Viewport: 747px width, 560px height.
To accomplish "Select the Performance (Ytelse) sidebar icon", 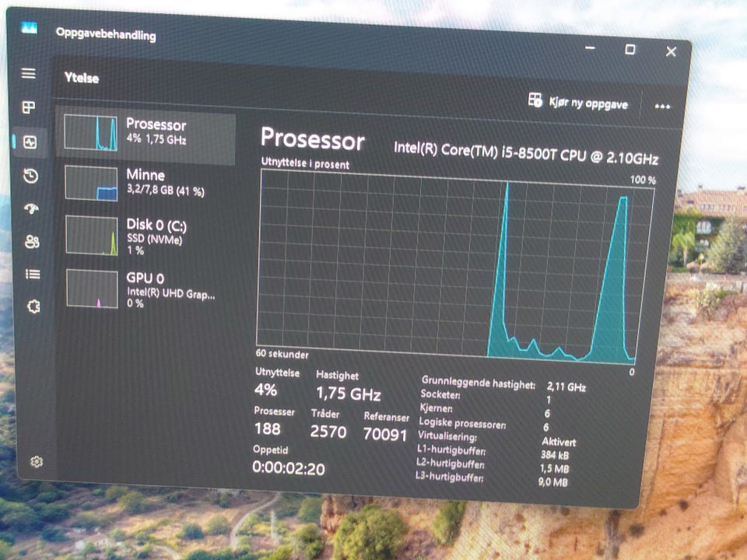I will (x=30, y=142).
